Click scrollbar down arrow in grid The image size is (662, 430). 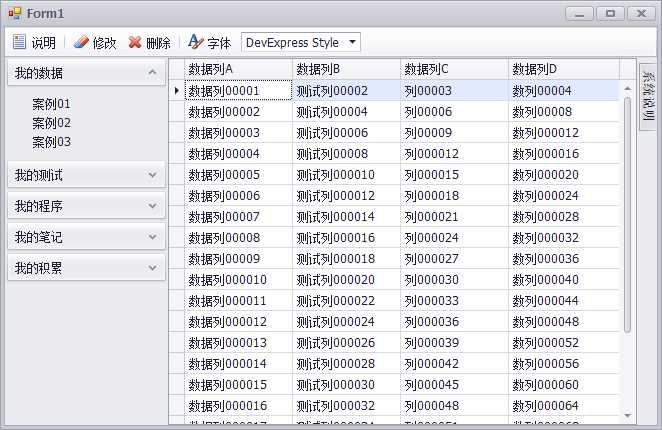pyautogui.click(x=627, y=416)
